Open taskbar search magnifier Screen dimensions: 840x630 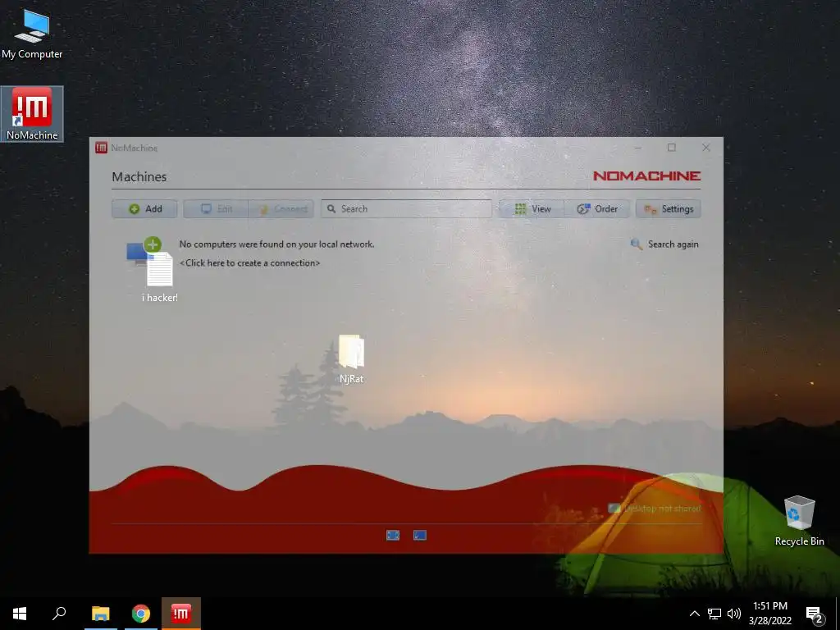[x=59, y=614]
